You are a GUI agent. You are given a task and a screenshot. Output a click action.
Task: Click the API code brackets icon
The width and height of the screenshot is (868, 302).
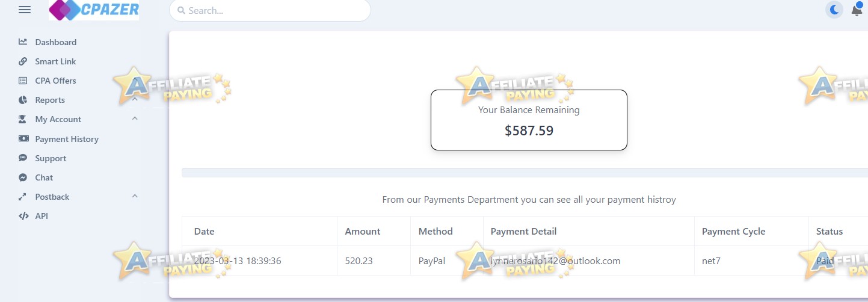23,216
